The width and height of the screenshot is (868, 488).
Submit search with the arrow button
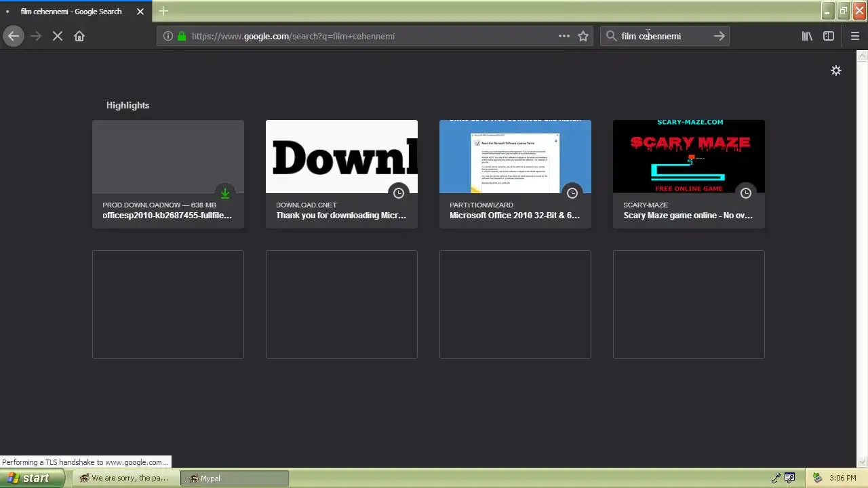[x=719, y=36]
